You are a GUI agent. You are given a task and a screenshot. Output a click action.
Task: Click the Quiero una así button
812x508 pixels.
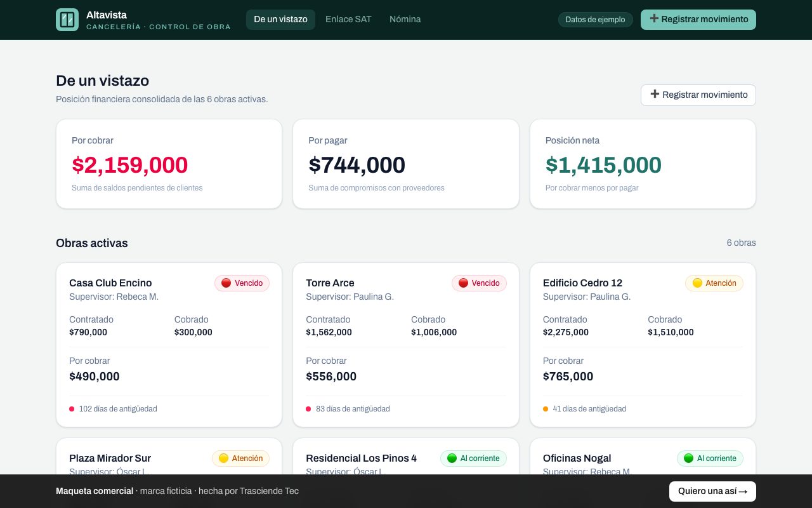(x=712, y=491)
